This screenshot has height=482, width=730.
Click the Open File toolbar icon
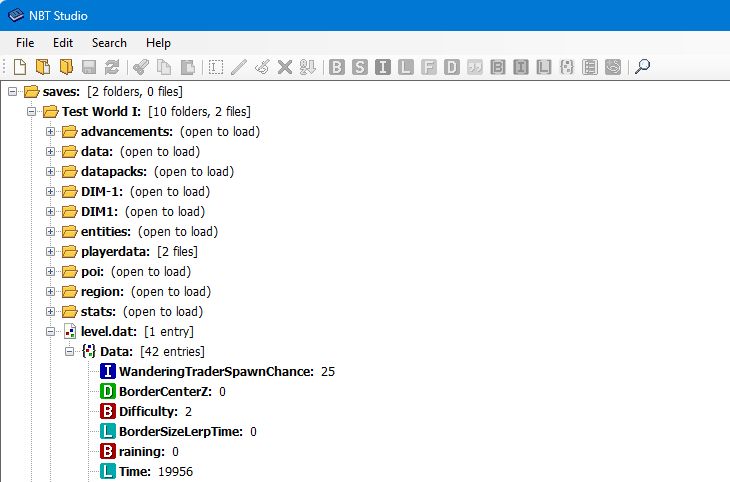(43, 67)
